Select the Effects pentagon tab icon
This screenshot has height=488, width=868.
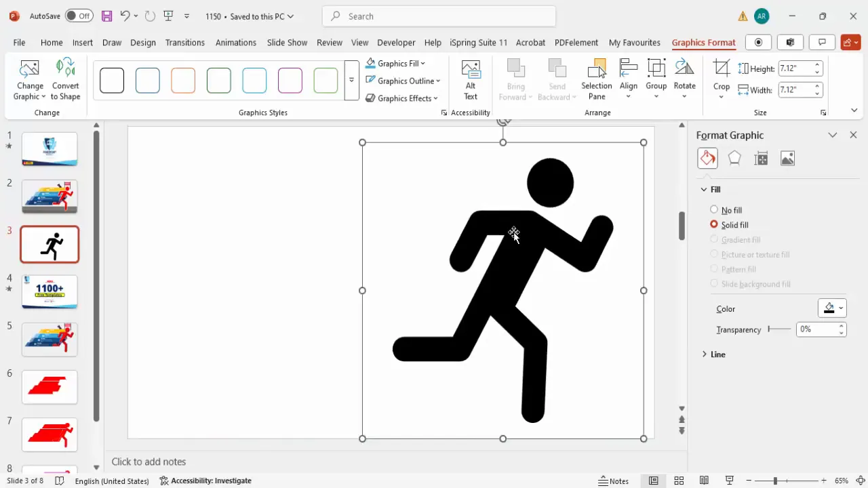pos(734,159)
